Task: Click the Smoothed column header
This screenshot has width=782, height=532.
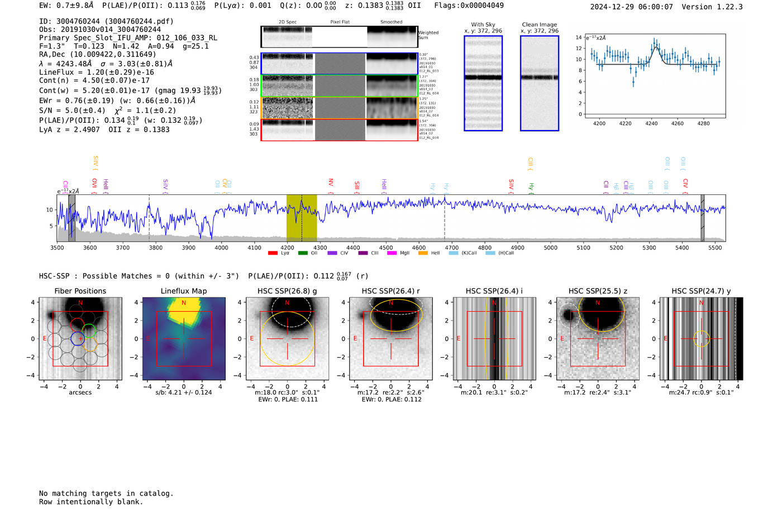Action: [x=392, y=22]
